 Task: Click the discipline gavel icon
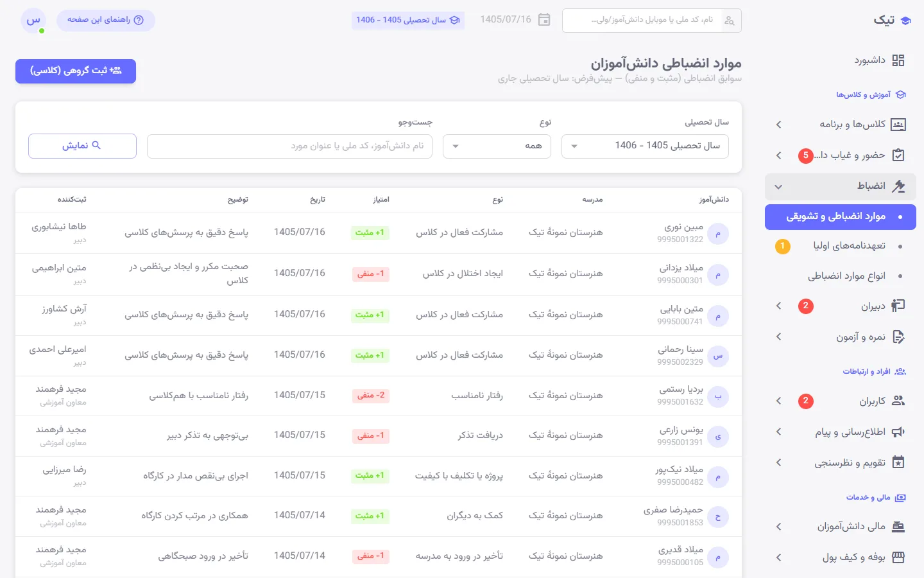898,186
